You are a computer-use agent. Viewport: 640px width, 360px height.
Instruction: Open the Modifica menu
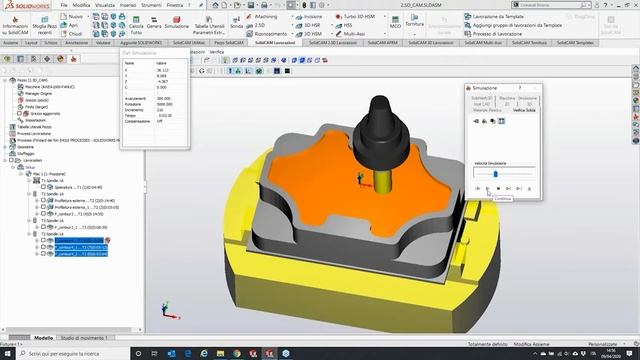[81, 5]
